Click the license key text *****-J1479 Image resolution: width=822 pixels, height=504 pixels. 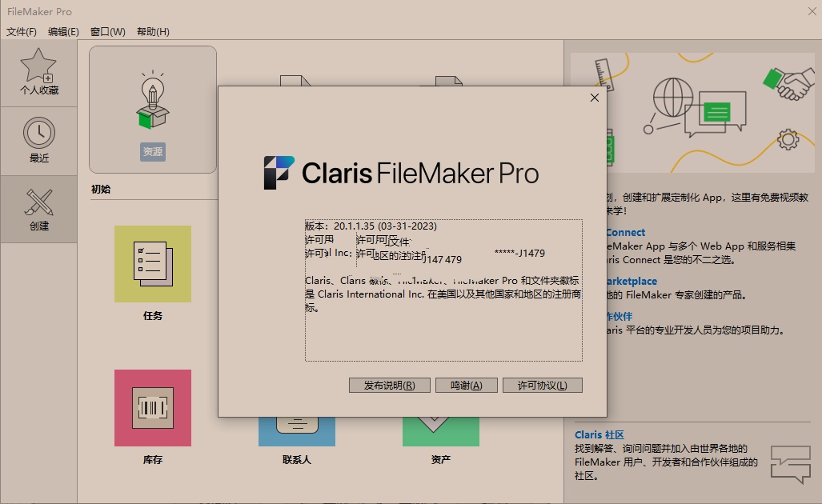pos(519,253)
